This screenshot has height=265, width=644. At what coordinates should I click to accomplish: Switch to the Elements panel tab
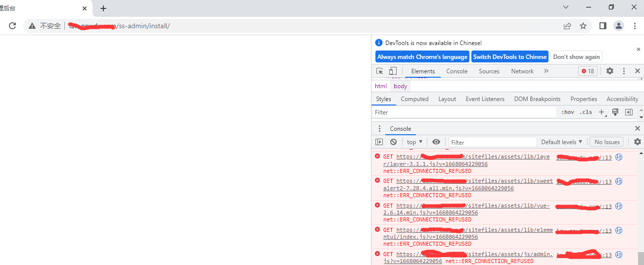tap(423, 71)
